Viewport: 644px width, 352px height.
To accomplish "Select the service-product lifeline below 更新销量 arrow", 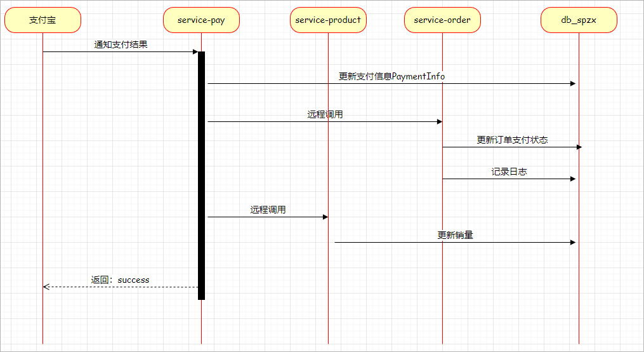I will point(328,299).
